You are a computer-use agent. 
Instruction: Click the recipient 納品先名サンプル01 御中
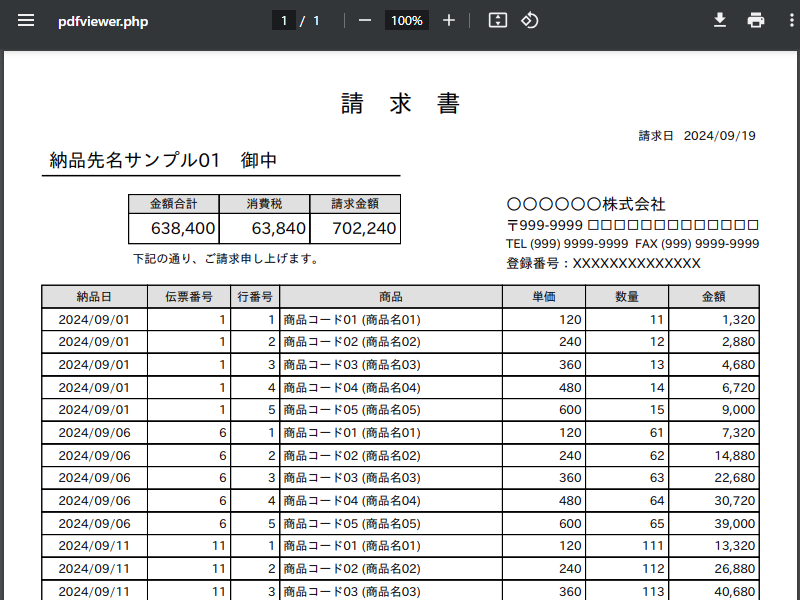point(163,160)
